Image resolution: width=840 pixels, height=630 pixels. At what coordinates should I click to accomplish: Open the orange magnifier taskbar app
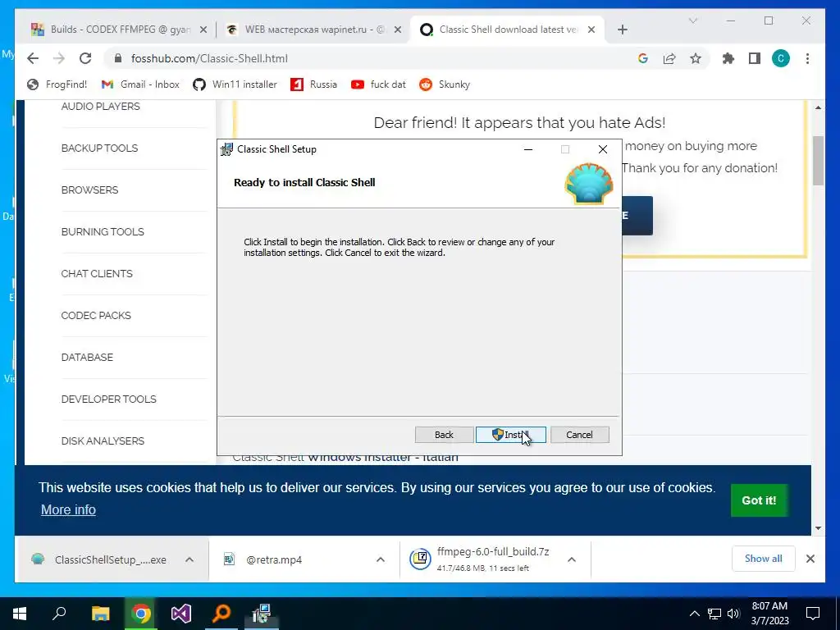(221, 614)
